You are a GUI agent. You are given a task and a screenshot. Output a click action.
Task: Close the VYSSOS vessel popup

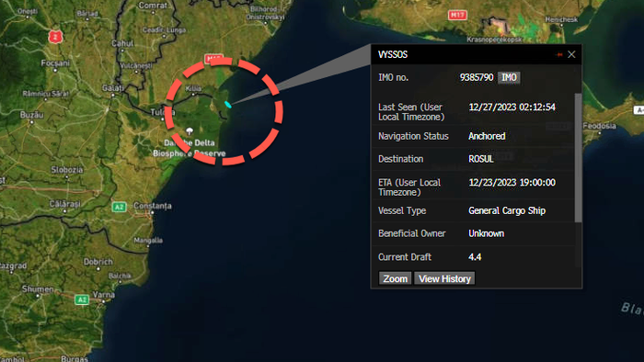pyautogui.click(x=571, y=54)
